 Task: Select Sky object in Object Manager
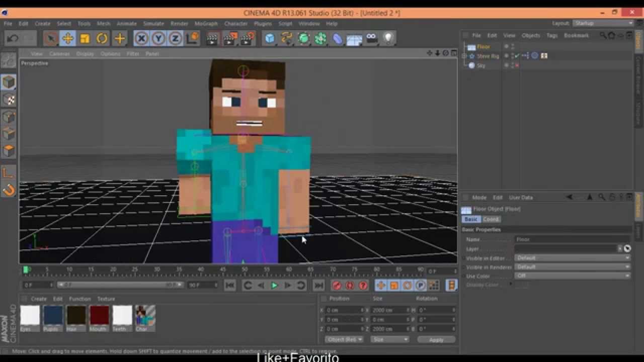481,66
